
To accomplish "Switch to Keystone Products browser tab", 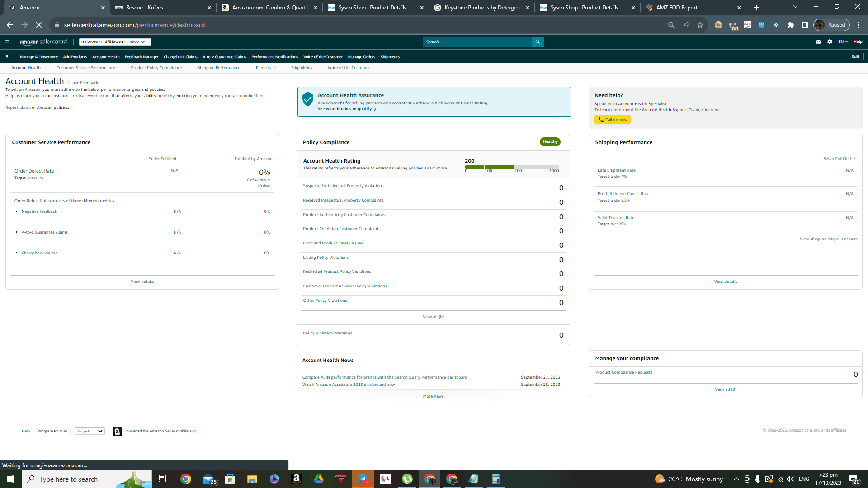I will (x=482, y=8).
